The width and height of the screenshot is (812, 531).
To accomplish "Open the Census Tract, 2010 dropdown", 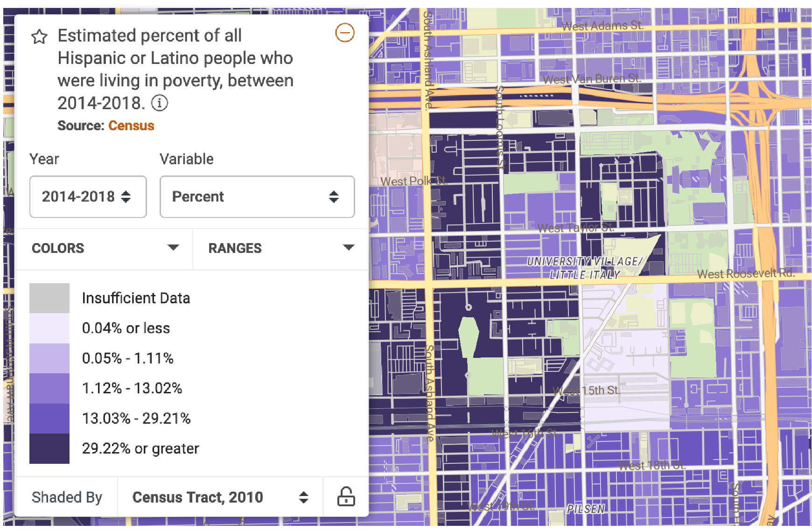I will pyautogui.click(x=220, y=497).
